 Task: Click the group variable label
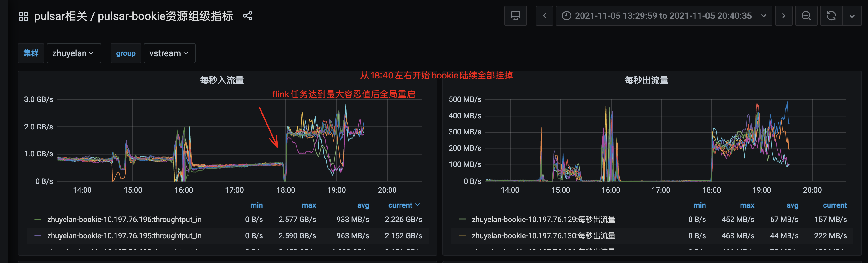tap(126, 53)
